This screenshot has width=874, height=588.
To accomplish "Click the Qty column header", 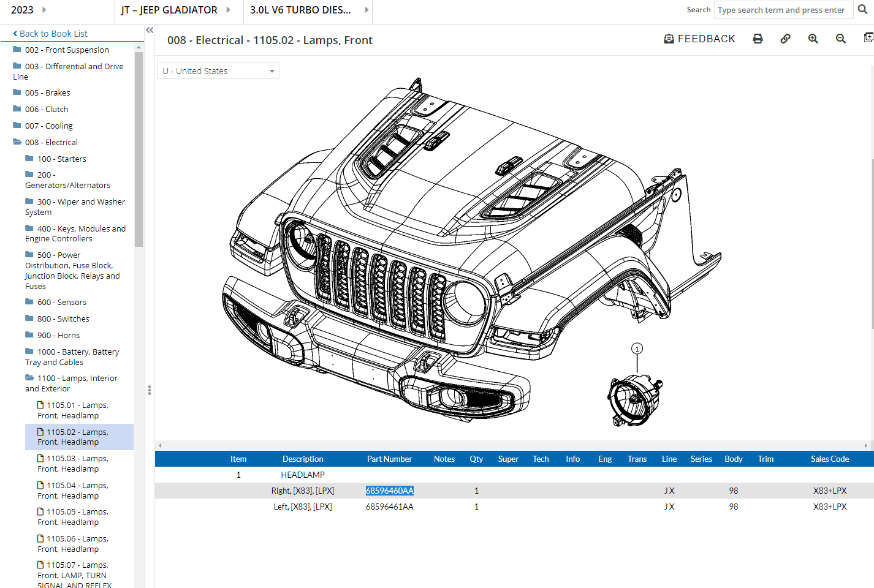I will [476, 459].
